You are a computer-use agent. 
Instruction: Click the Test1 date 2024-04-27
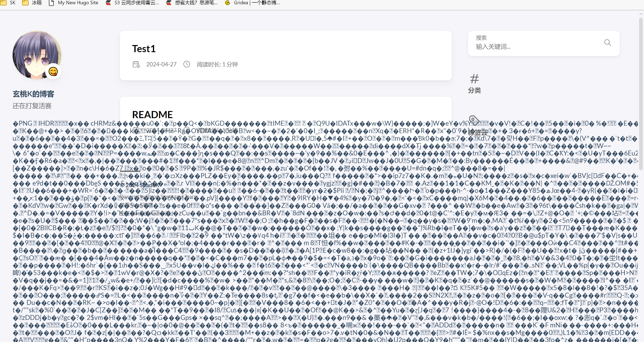[x=161, y=64]
